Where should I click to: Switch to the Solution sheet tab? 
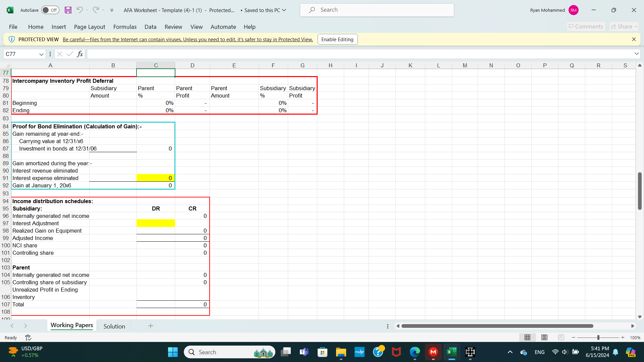click(114, 326)
